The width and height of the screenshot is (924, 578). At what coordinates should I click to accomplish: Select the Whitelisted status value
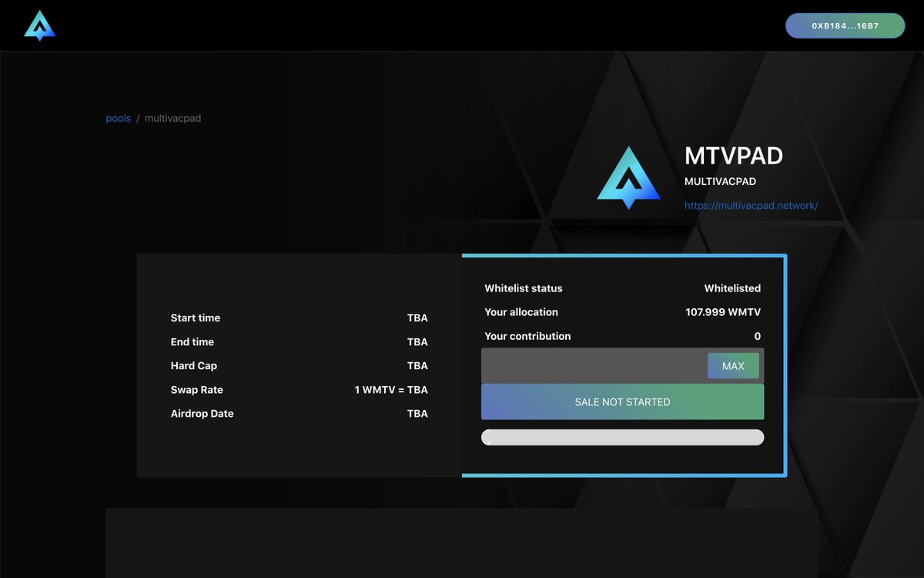point(732,288)
